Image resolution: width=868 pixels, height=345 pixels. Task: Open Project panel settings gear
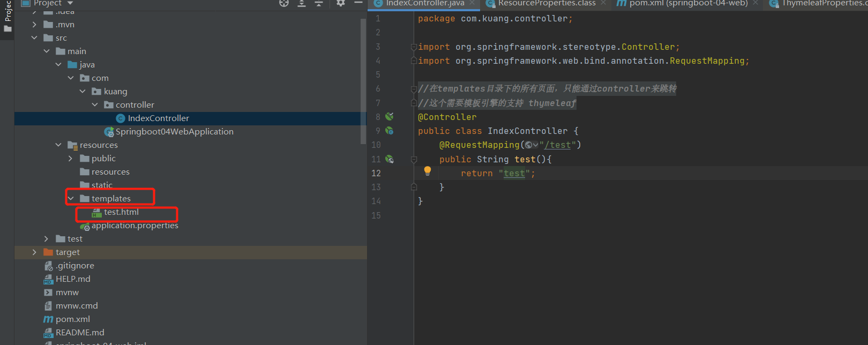tap(341, 3)
